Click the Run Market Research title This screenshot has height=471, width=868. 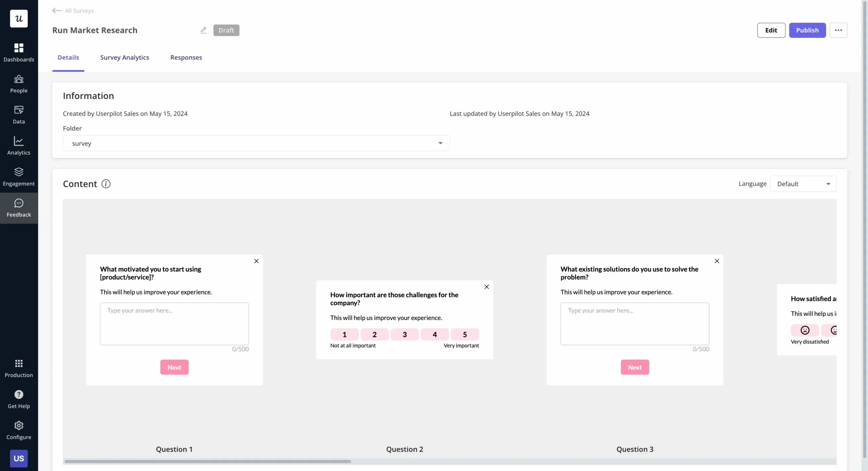pyautogui.click(x=95, y=30)
